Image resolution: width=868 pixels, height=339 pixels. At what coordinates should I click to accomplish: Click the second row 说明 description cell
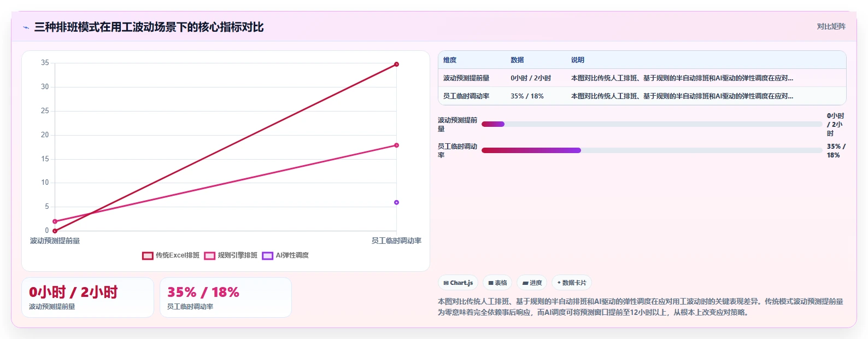pyautogui.click(x=682, y=96)
